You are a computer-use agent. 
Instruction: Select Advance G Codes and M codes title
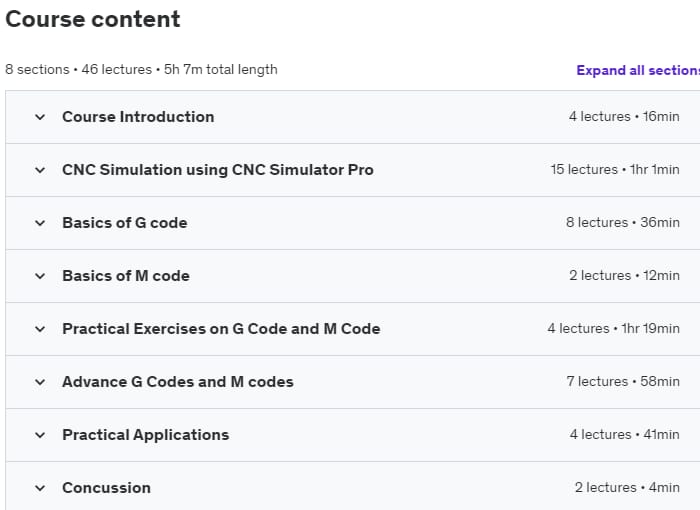point(178,382)
